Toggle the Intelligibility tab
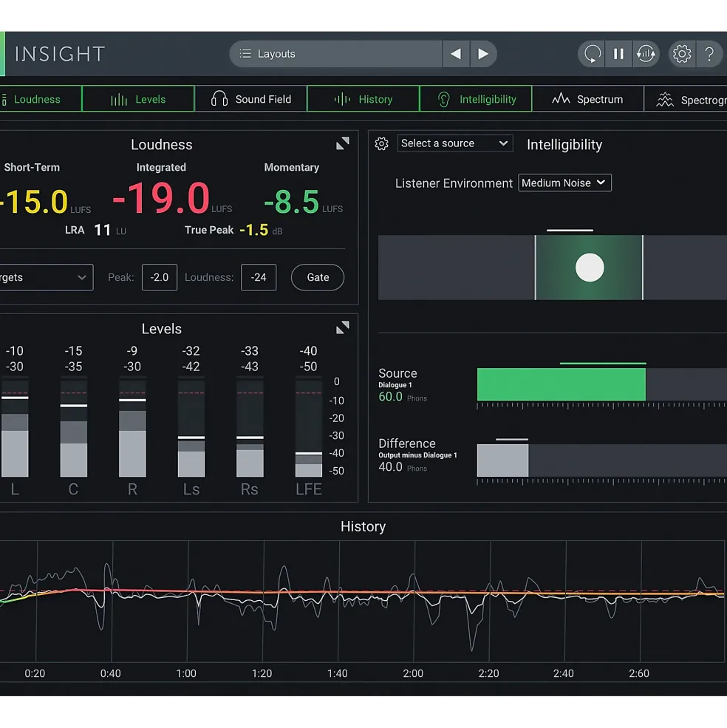 click(x=476, y=98)
